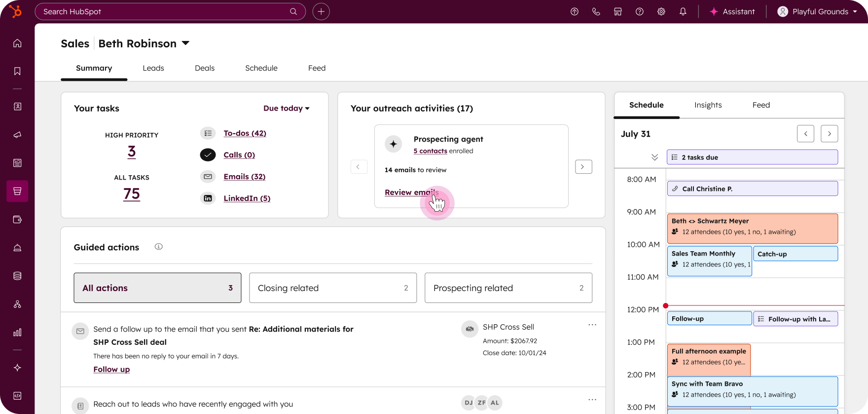
Task: Click the info icon beside Guided actions
Action: [x=159, y=247]
